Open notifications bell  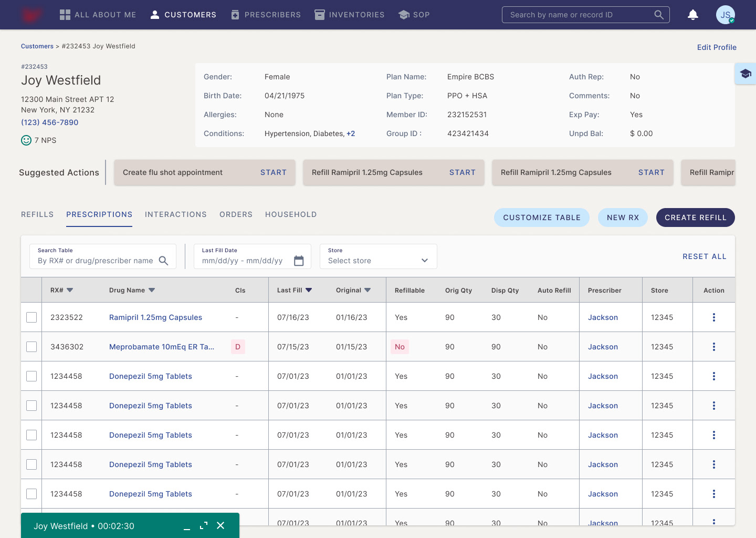coord(693,15)
